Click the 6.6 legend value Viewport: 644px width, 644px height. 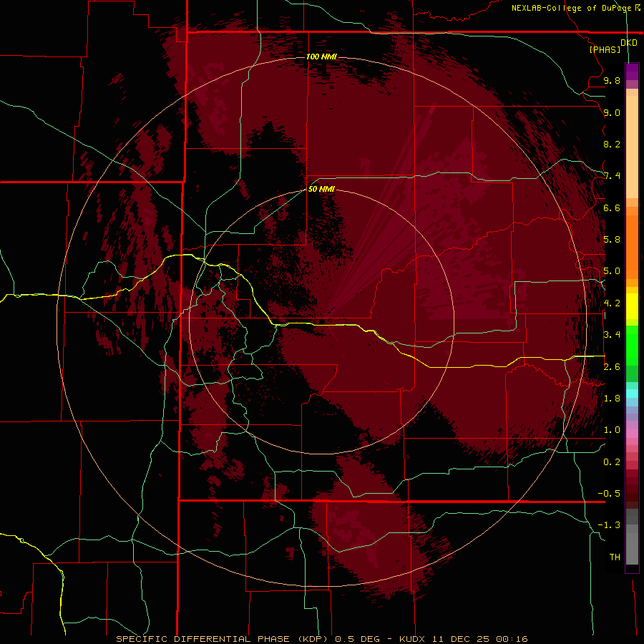(612, 208)
